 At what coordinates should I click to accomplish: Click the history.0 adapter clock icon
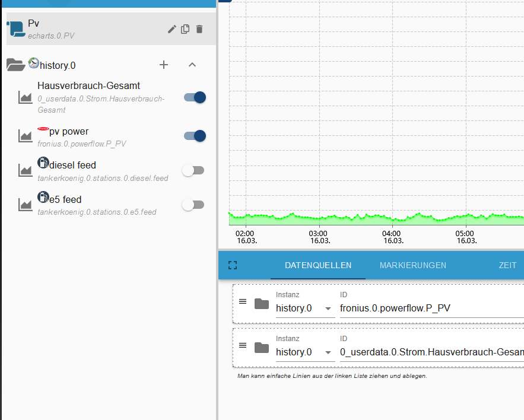(x=33, y=63)
